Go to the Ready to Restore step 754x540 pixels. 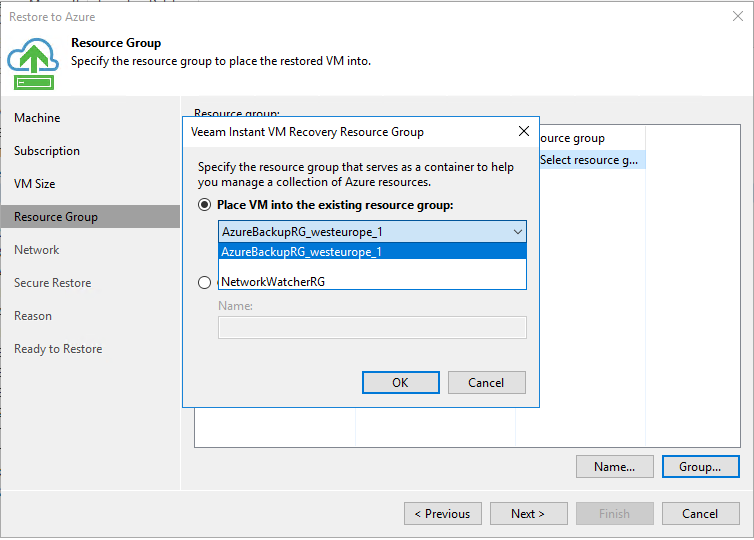coord(58,349)
